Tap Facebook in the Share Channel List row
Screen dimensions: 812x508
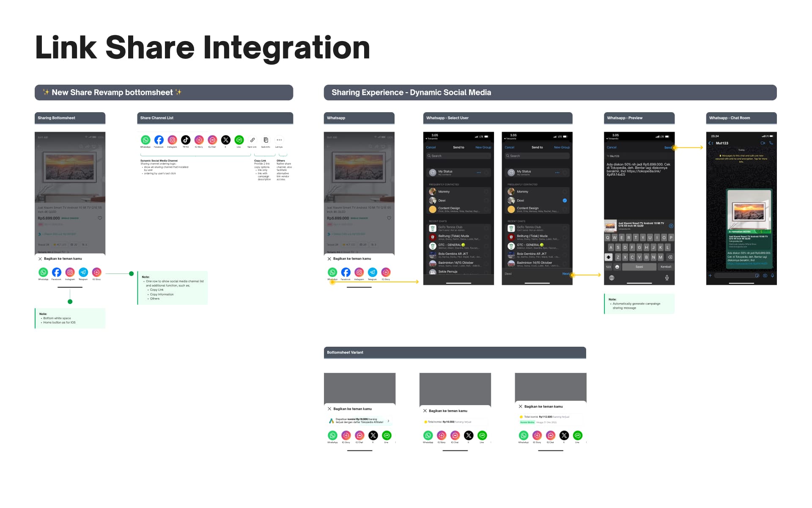click(159, 140)
